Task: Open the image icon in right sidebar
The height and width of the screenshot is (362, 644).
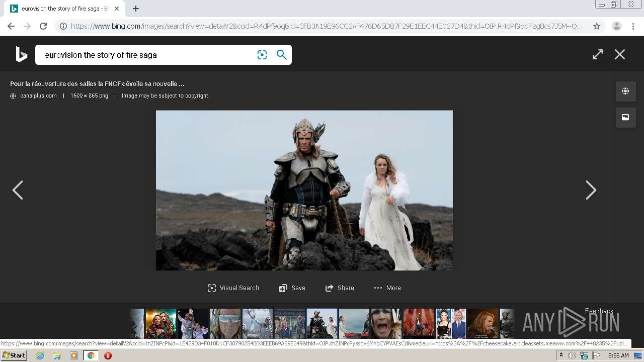Action: pos(625,117)
